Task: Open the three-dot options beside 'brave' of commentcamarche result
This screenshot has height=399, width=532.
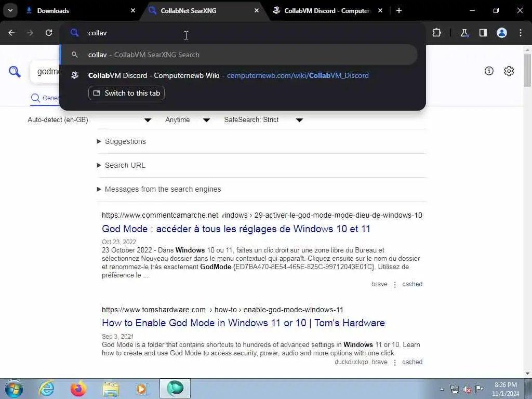Action: coord(395,284)
